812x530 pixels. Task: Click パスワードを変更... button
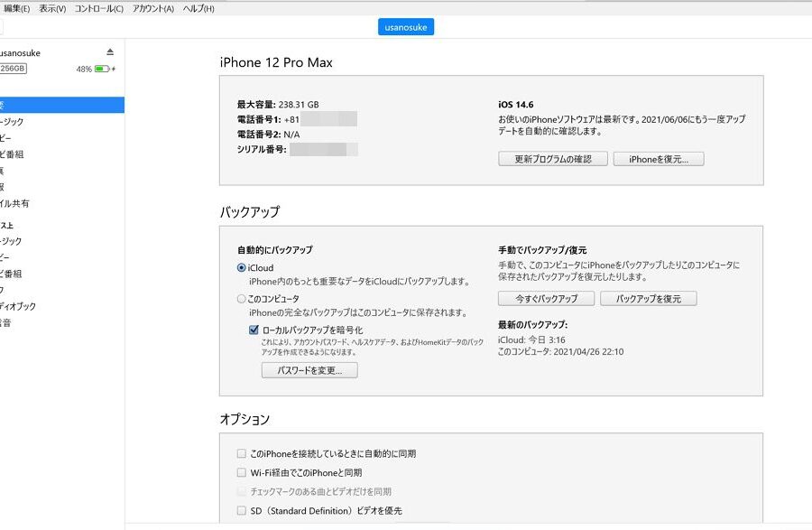pos(309,370)
